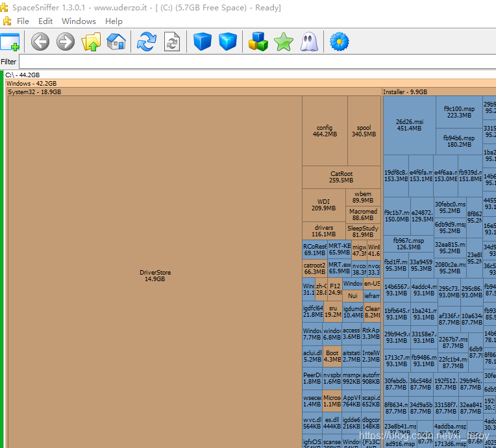Click the green star tag filter icon

tap(284, 42)
